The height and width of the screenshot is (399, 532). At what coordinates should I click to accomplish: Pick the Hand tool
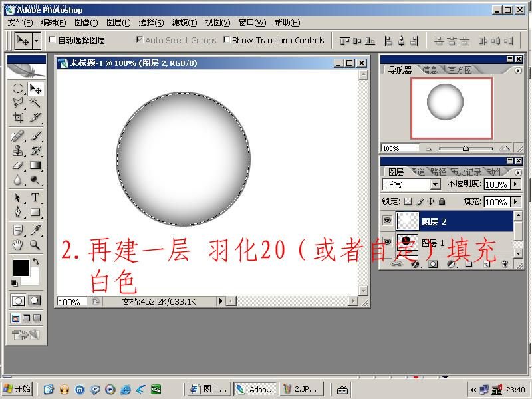pos(18,245)
